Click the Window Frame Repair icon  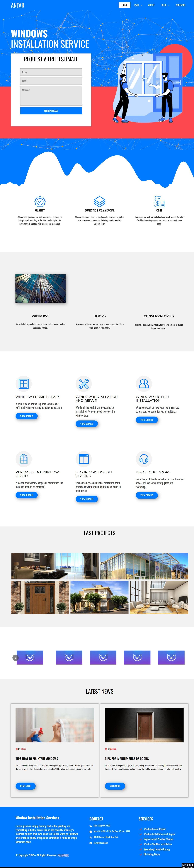click(x=24, y=383)
